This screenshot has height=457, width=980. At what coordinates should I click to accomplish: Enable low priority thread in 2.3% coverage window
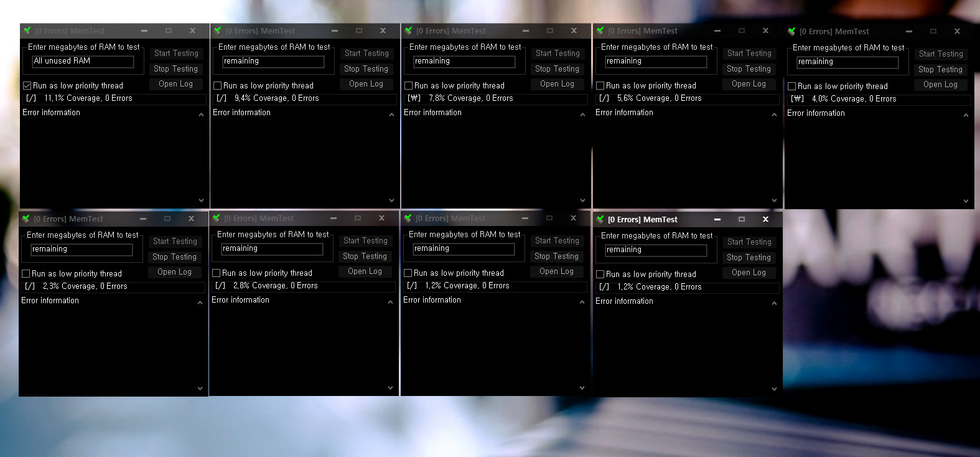(x=26, y=274)
